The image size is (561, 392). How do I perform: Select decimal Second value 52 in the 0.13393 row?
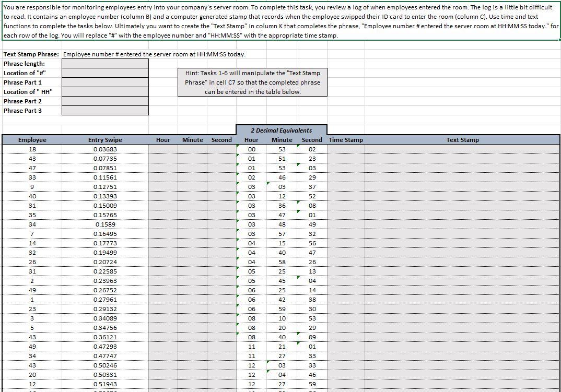click(x=312, y=196)
